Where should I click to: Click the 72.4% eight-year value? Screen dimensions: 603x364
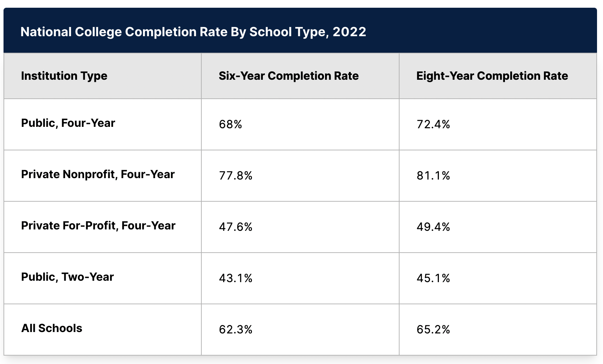click(x=433, y=124)
